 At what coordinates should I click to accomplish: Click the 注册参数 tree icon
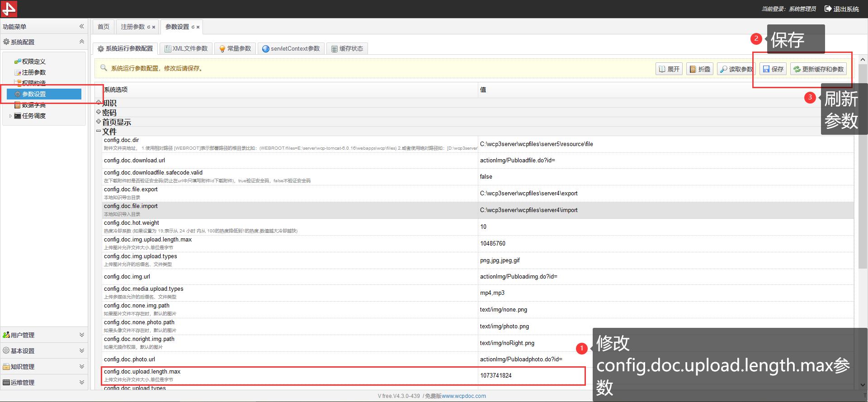18,72
